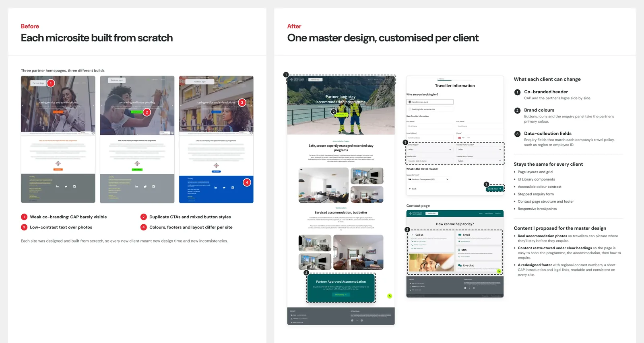The image size is (644, 343).
Task: Click the Call us phone icon
Action: pyautogui.click(x=412, y=235)
